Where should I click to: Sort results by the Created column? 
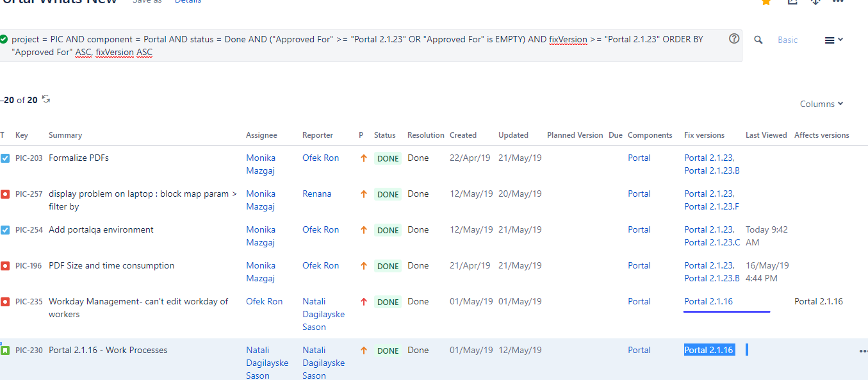point(463,135)
